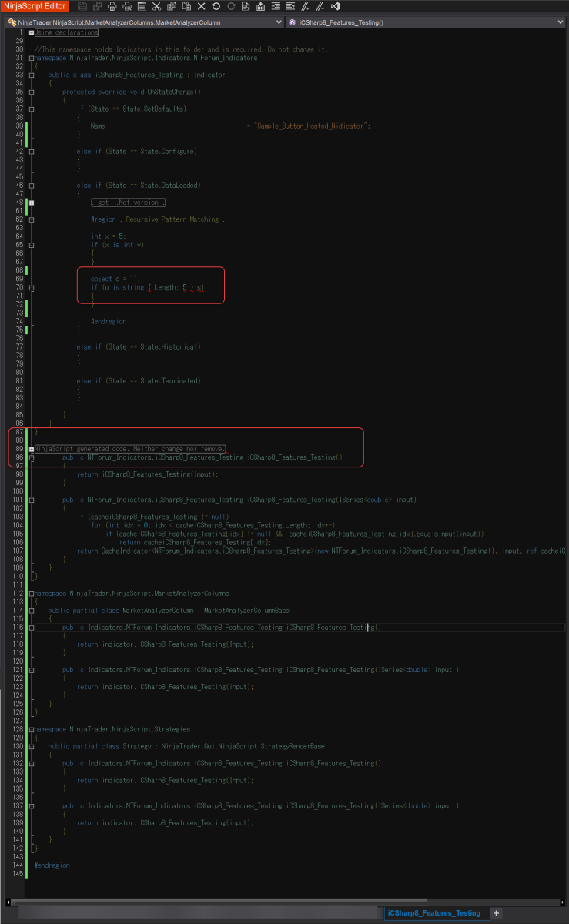Expand the Using declarations region
Image resolution: width=569 pixels, height=924 pixels.
[32, 33]
